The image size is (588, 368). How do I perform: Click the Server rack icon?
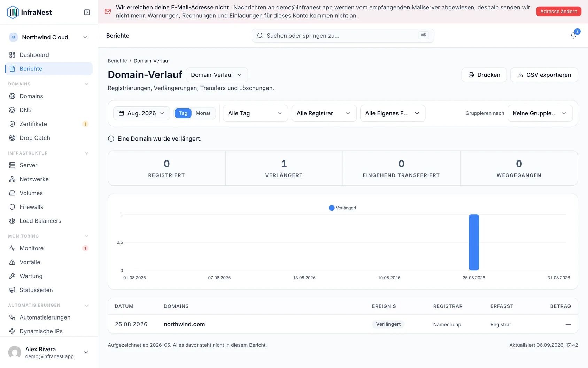(x=12, y=165)
